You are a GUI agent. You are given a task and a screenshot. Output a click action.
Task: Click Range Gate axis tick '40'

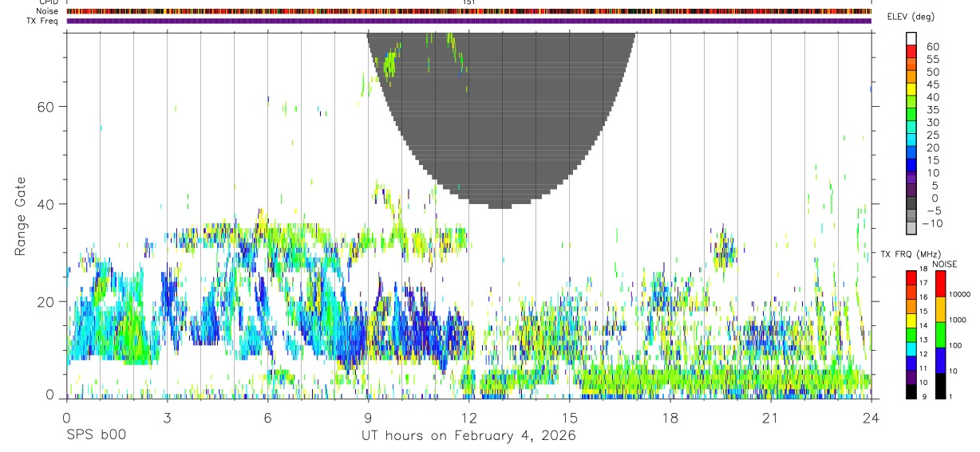[47, 204]
